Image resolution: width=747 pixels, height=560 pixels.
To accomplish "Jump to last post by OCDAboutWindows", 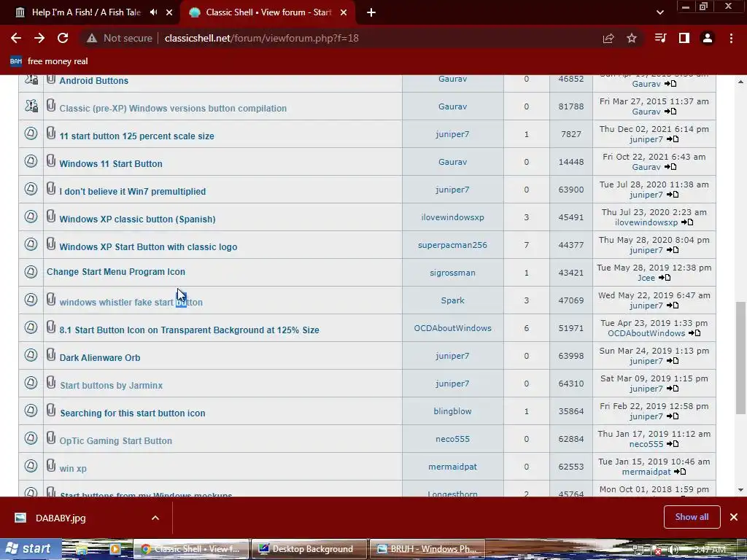I will pyautogui.click(x=694, y=332).
